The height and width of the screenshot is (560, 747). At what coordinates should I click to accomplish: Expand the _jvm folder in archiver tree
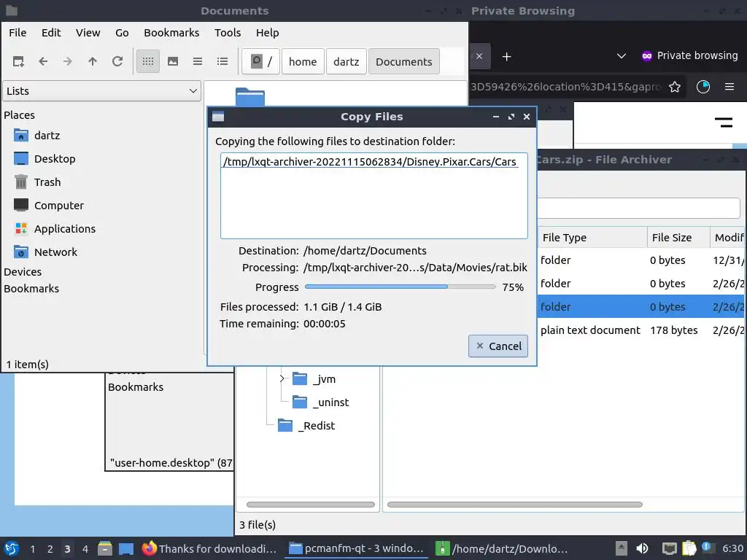click(282, 378)
